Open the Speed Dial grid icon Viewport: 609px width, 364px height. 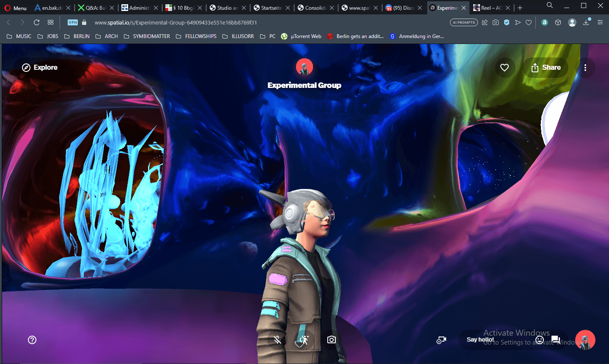[x=51, y=22]
